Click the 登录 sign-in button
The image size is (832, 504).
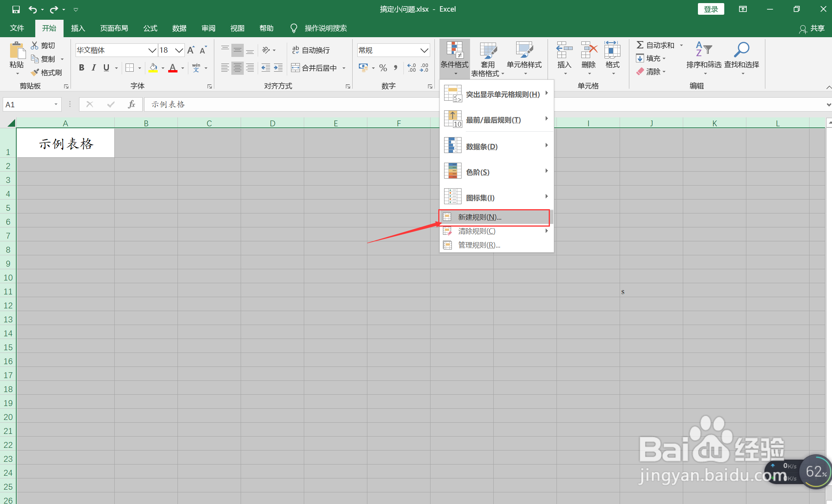[x=710, y=9]
